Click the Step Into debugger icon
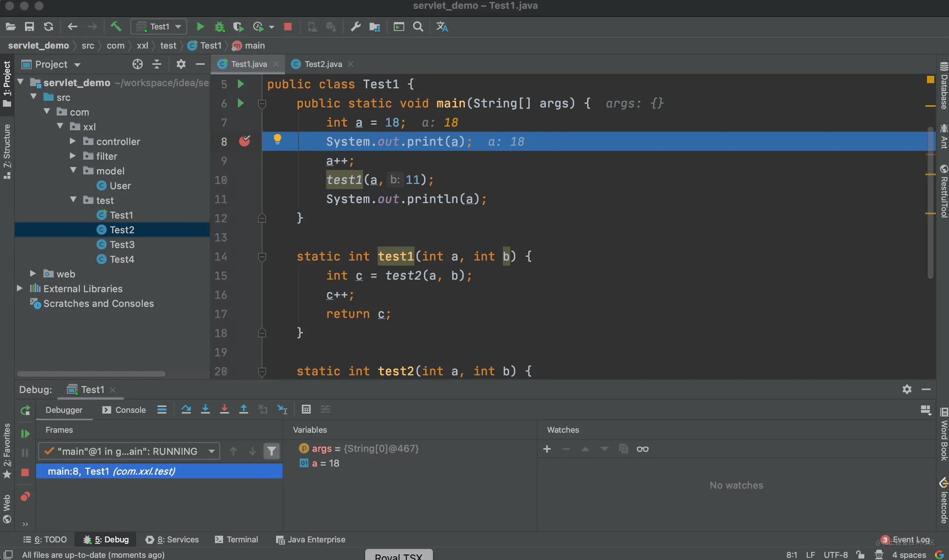Screen dimensions: 949x560 [x=205, y=410]
